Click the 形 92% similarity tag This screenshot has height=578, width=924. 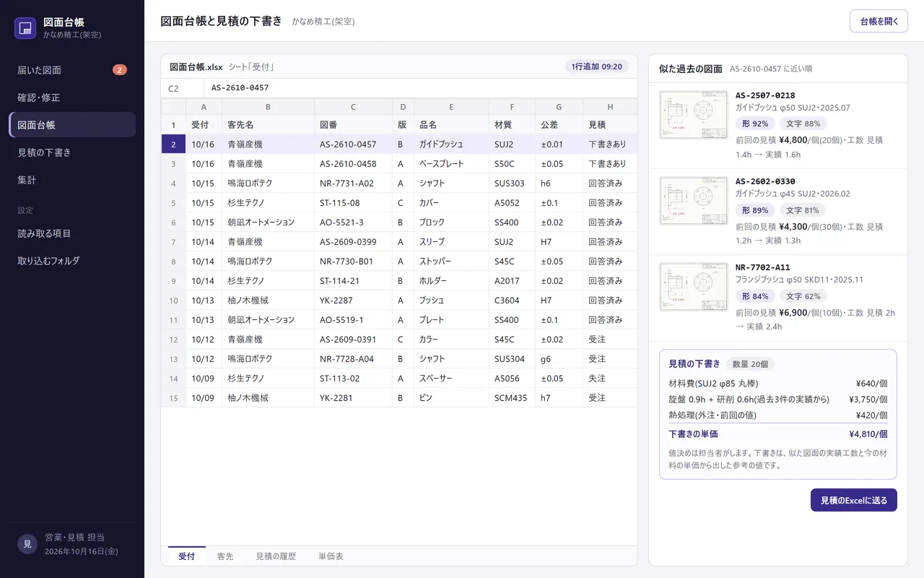(x=755, y=124)
